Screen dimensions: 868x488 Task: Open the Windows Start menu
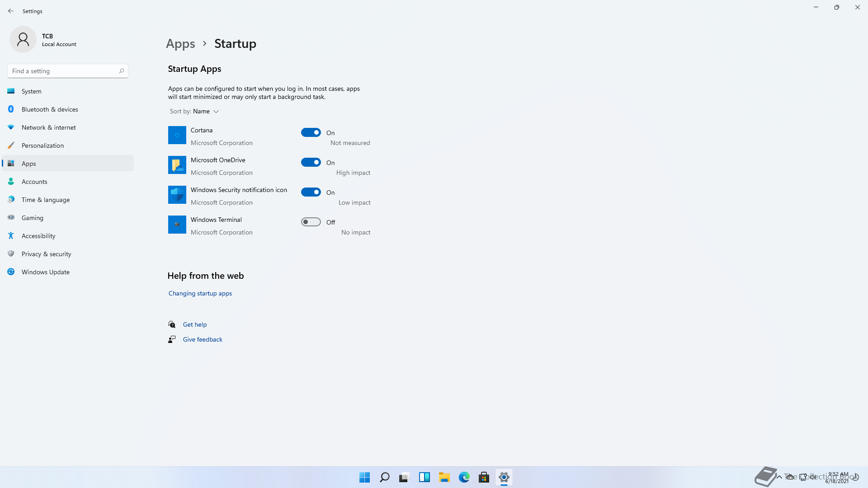coord(365,477)
